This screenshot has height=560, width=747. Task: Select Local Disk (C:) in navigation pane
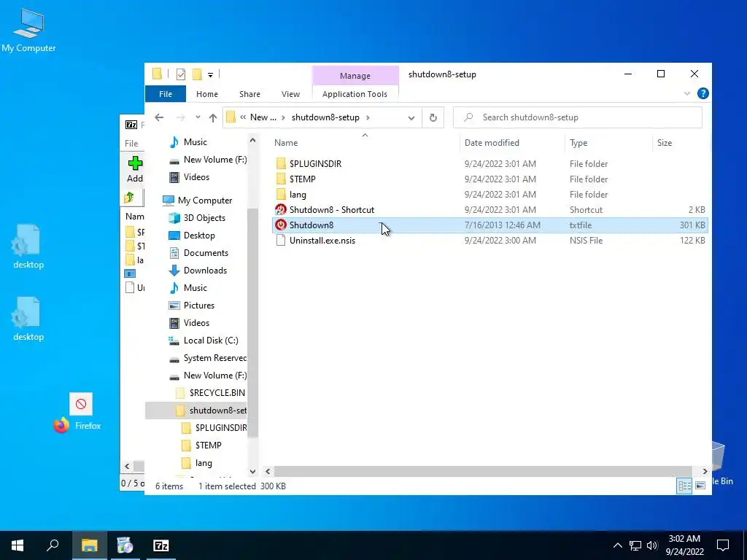[x=211, y=341]
